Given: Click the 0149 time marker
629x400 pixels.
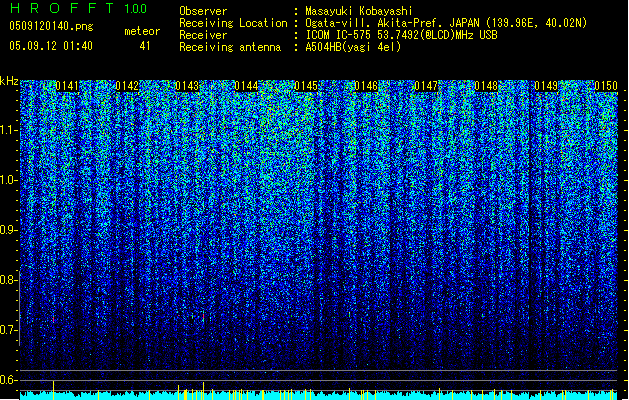Looking at the screenshot, I should pos(546,86).
